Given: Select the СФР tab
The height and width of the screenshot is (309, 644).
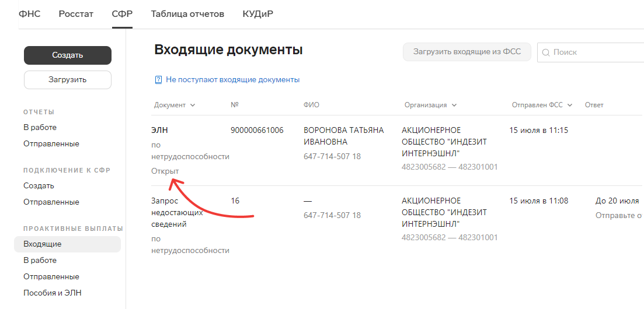Looking at the screenshot, I should [122, 14].
